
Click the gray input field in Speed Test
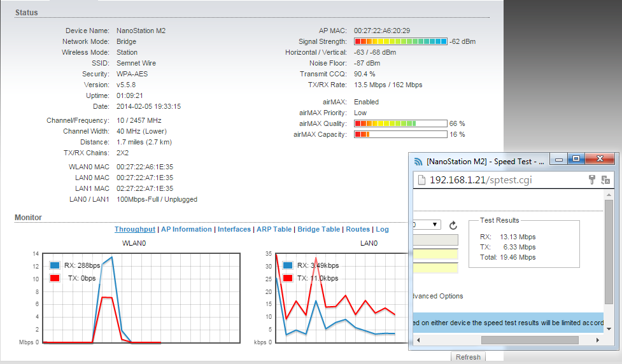click(435, 240)
